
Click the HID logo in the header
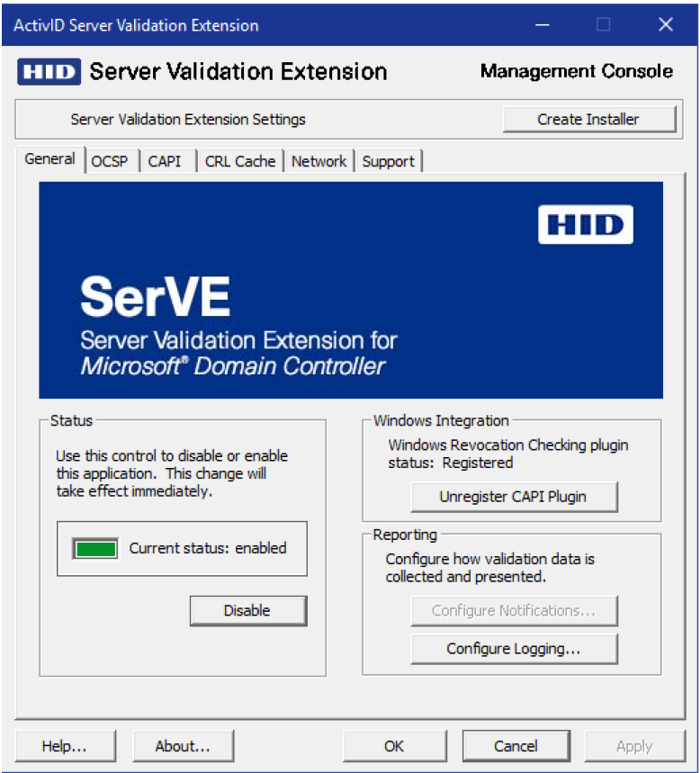[49, 72]
